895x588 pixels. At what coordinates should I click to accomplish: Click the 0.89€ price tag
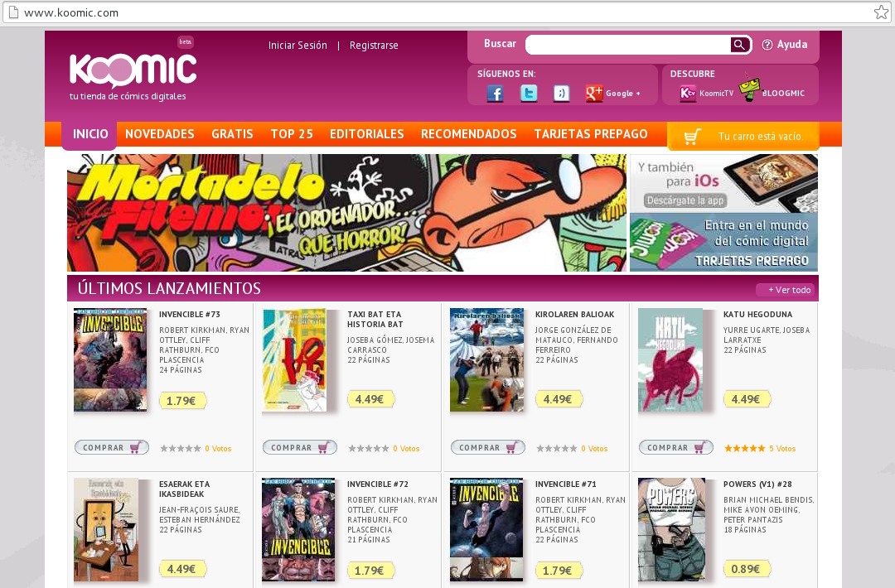click(746, 569)
